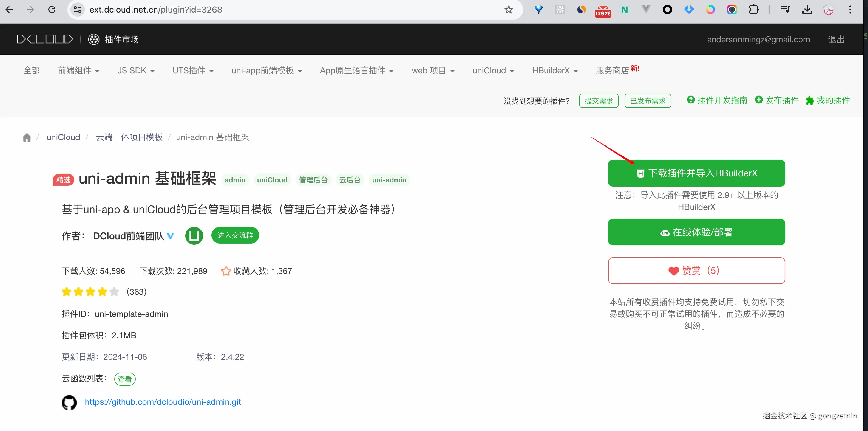
Task: Bookmark page with the star icon
Action: coord(509,10)
